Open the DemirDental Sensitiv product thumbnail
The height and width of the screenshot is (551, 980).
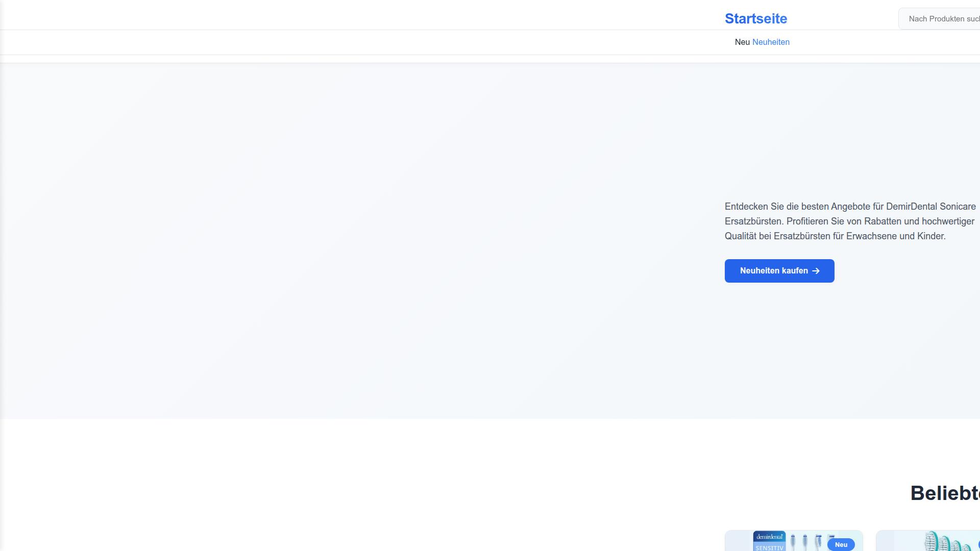[794, 541]
